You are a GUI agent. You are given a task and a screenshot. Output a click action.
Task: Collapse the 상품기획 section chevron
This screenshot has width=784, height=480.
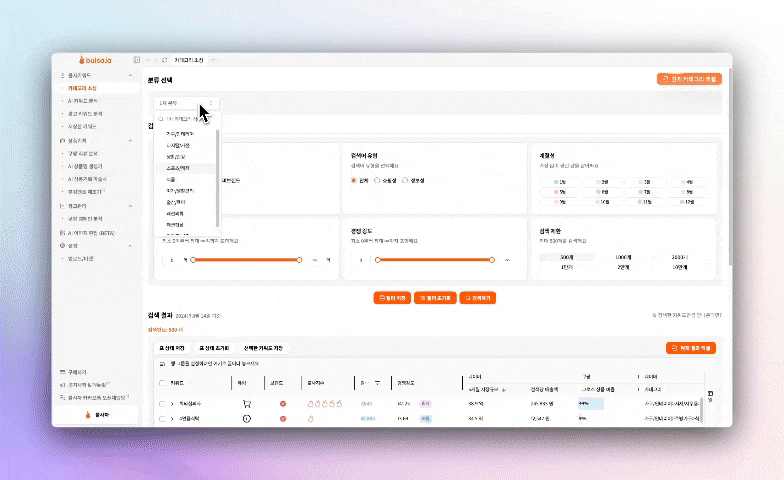(x=130, y=140)
